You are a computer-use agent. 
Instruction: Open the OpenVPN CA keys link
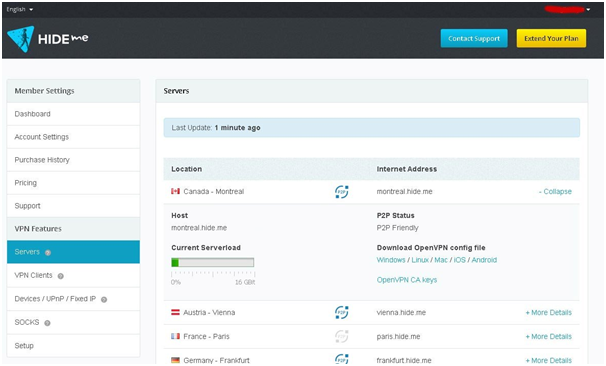tap(407, 280)
